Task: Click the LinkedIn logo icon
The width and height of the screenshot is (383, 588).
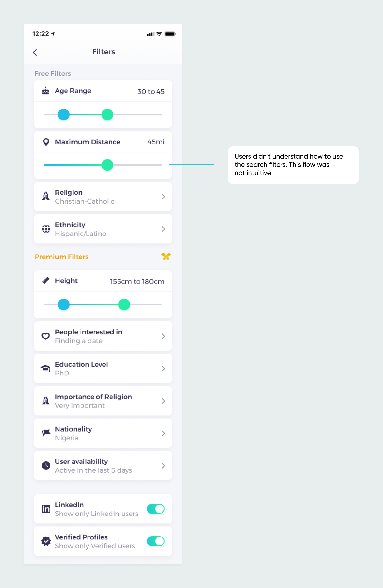Action: click(46, 509)
